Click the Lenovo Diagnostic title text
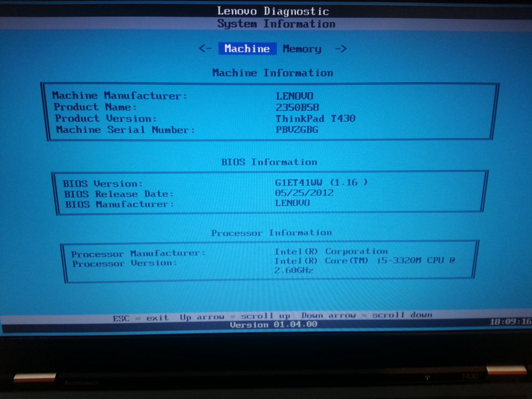This screenshot has width=532, height=399. point(273,11)
